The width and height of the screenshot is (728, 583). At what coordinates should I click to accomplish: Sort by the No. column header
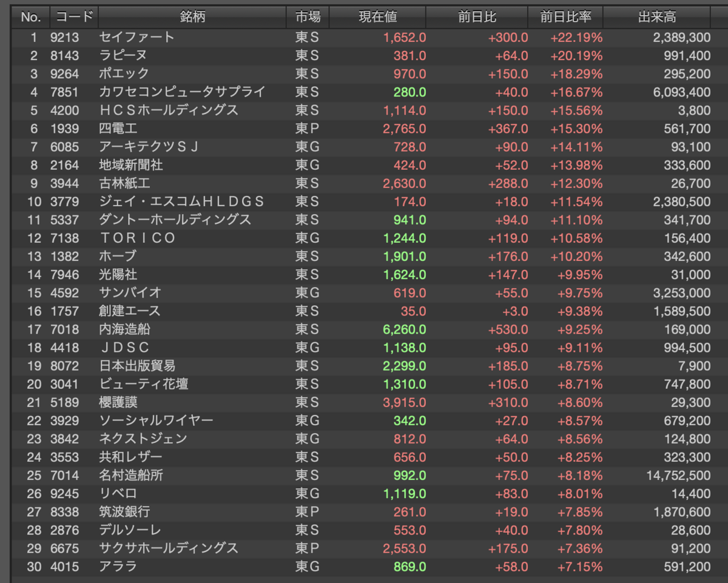[30, 17]
